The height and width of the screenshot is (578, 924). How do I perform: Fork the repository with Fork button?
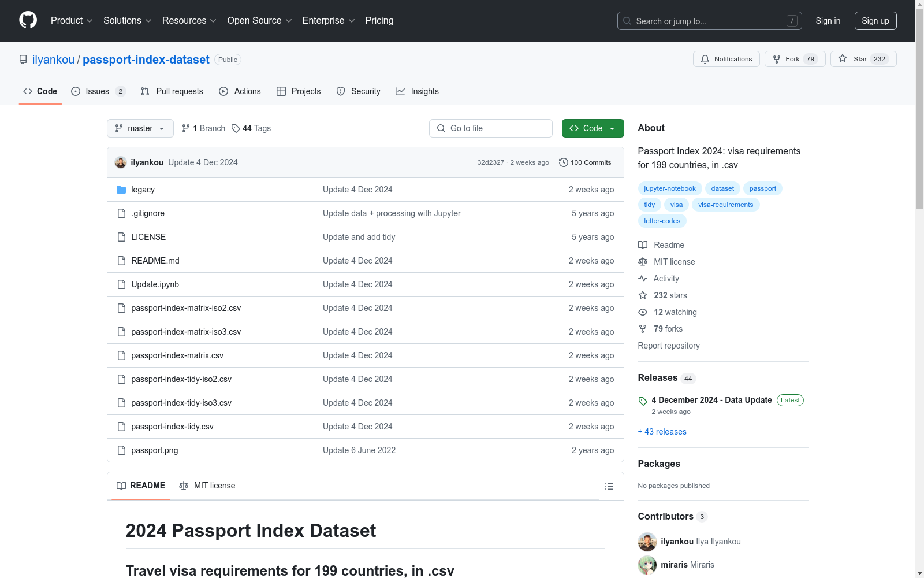pos(795,59)
